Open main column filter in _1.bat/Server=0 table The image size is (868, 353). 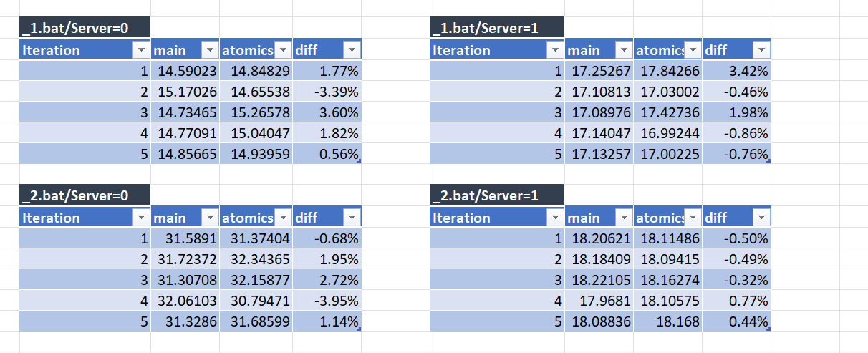click(209, 50)
